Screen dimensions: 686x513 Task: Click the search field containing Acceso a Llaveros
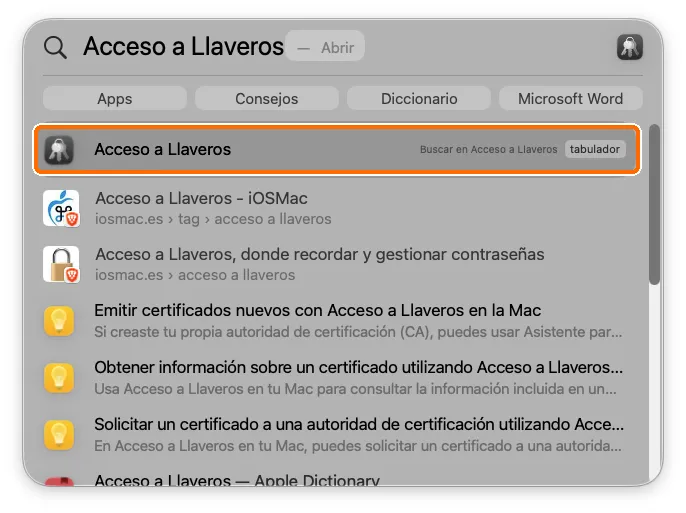point(183,46)
